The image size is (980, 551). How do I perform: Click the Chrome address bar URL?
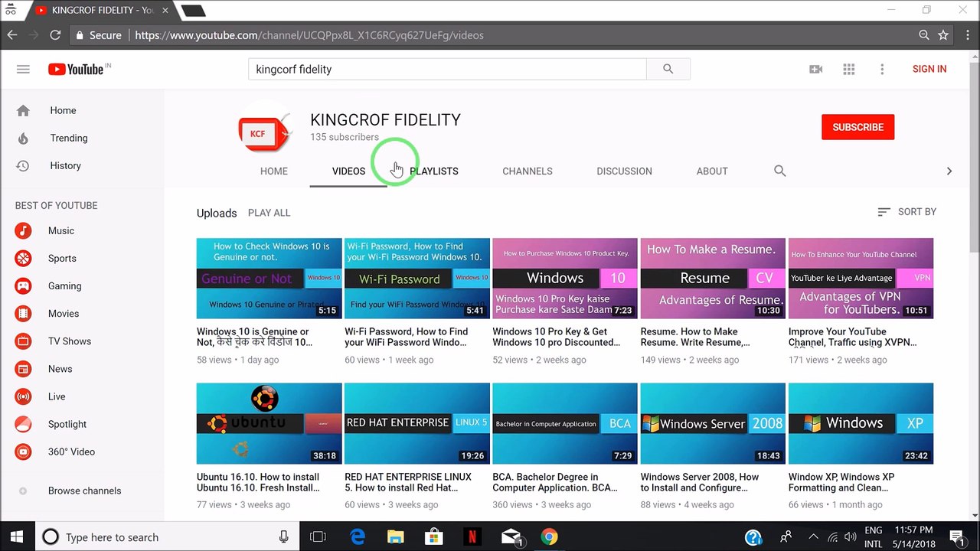pyautogui.click(x=309, y=35)
